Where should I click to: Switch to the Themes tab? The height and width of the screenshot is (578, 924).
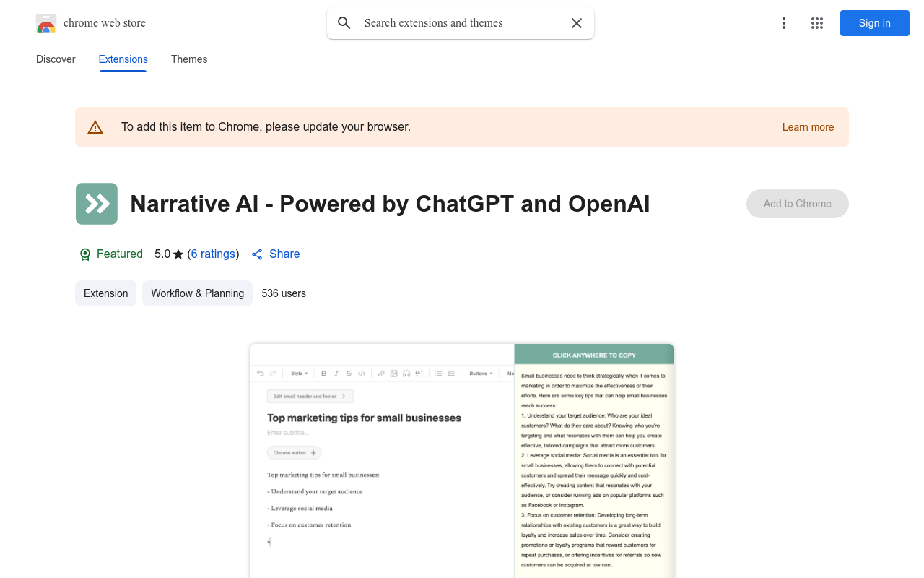[x=189, y=59]
